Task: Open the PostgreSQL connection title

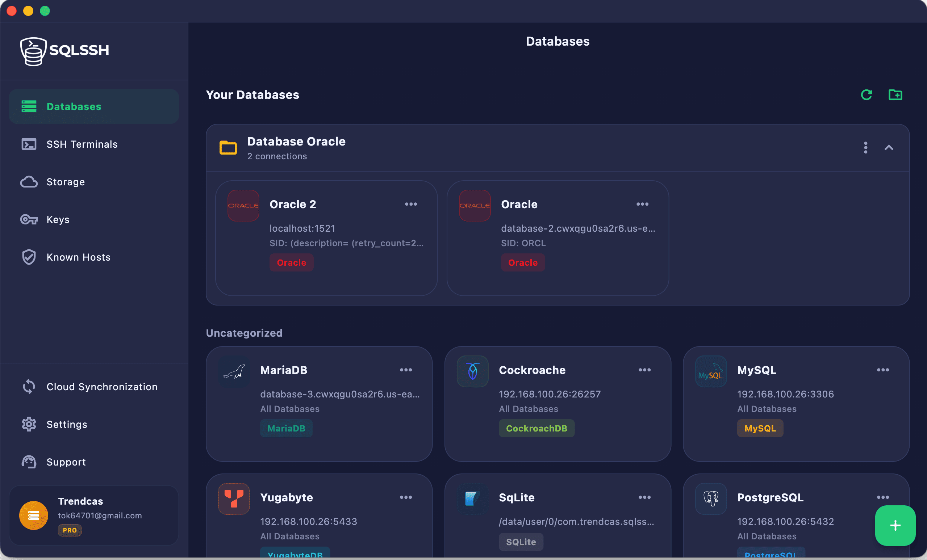Action: (770, 497)
